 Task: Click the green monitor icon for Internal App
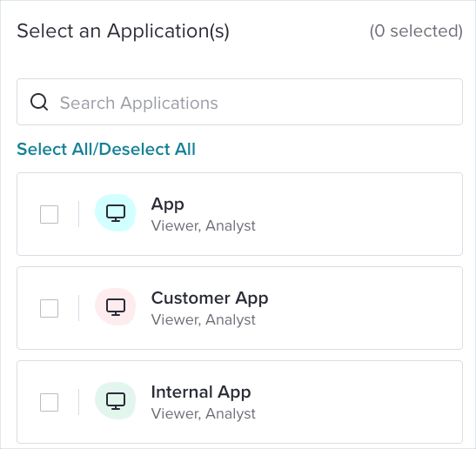click(x=116, y=401)
